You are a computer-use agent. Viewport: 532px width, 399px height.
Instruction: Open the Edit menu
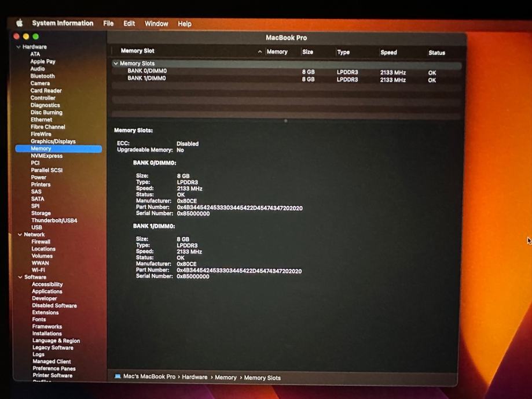click(129, 23)
